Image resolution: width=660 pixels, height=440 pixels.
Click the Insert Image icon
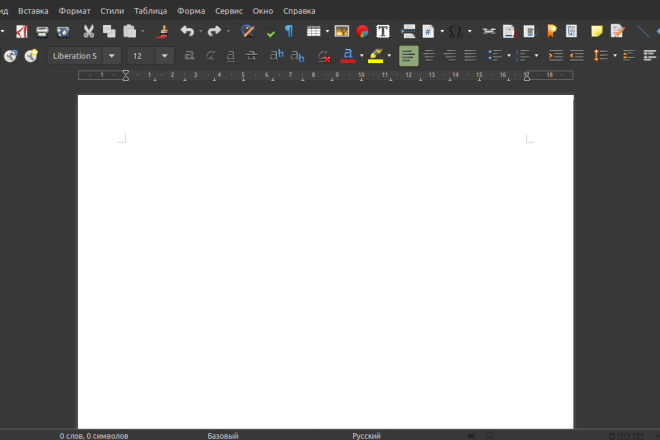click(x=341, y=31)
